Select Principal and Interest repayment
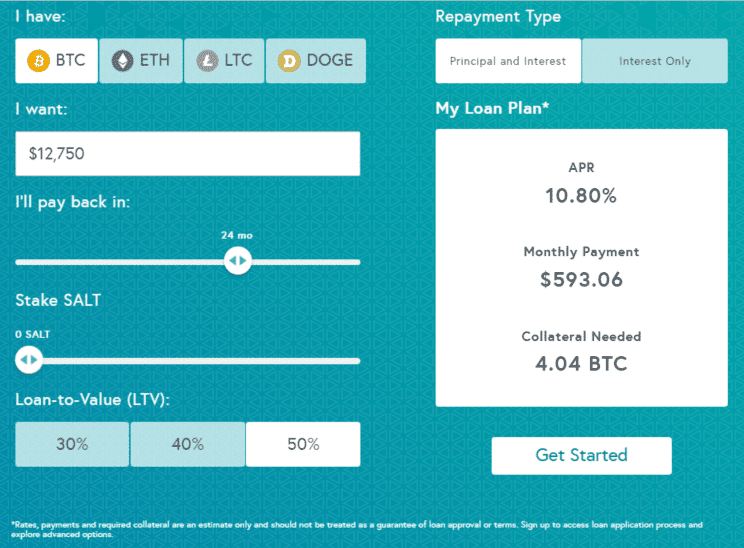Viewport: 744px width, 548px height. tap(508, 61)
